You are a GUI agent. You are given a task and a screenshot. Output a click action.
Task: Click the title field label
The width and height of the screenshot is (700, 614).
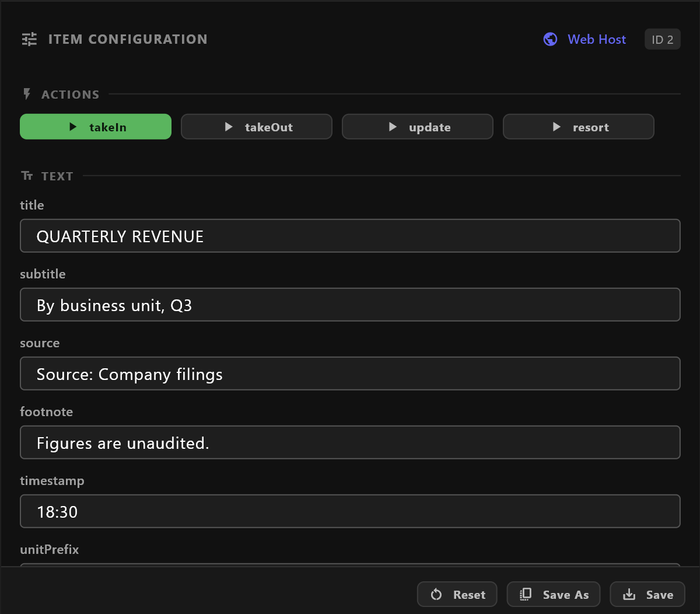(x=32, y=205)
